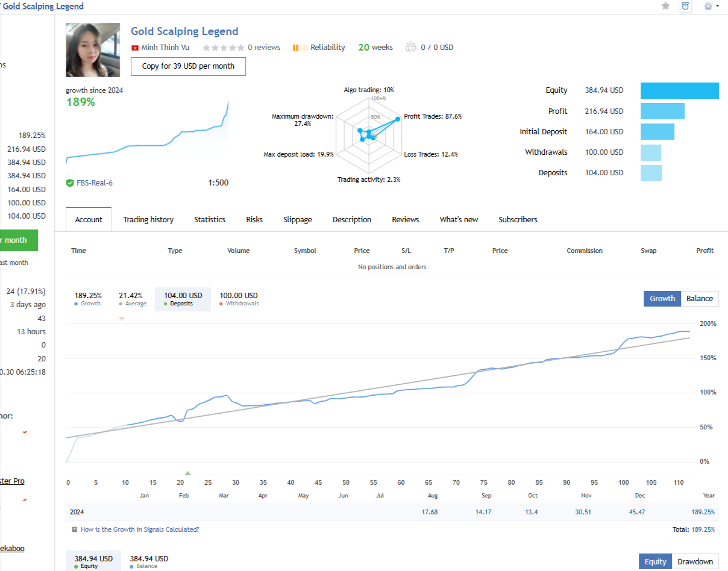Click the orange Reliability bars icon

(300, 48)
